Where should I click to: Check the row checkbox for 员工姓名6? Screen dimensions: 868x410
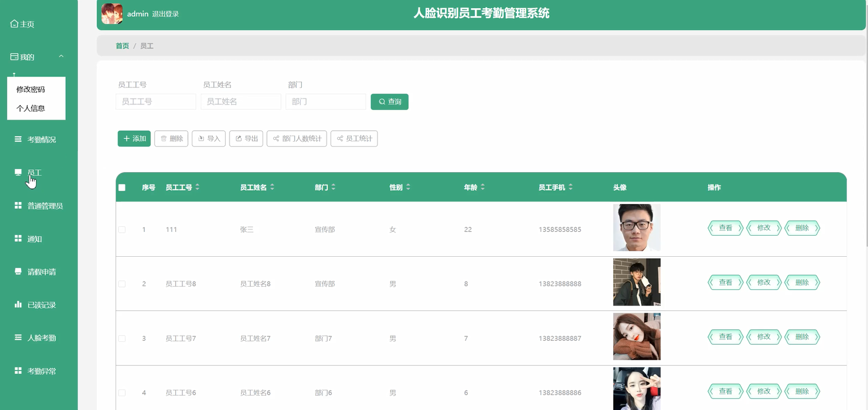coord(122,393)
